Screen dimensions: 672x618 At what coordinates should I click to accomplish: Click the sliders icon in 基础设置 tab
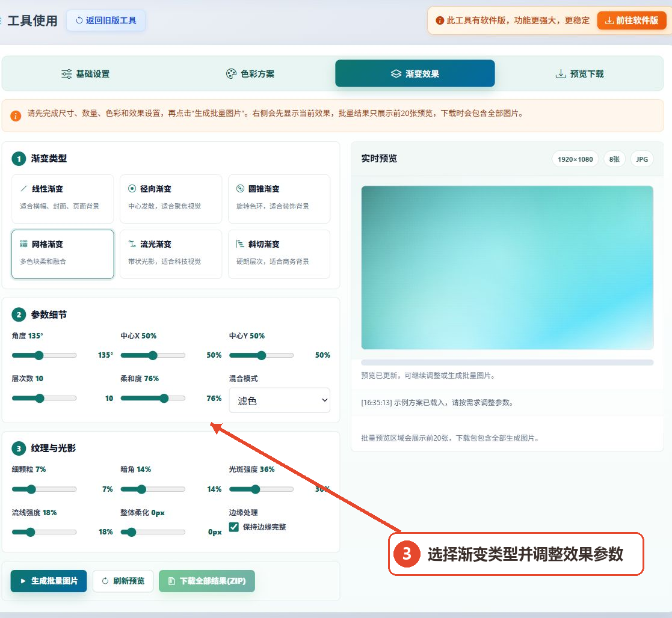(x=66, y=74)
